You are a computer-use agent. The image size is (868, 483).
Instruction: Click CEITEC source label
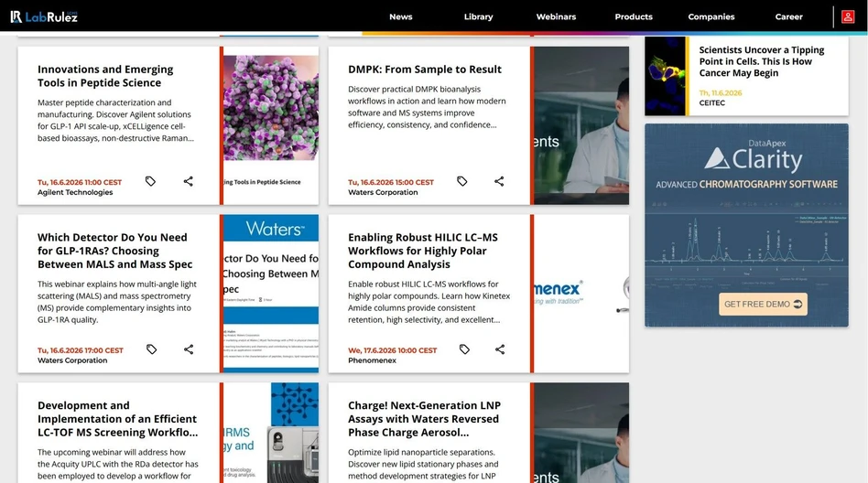pyautogui.click(x=712, y=102)
